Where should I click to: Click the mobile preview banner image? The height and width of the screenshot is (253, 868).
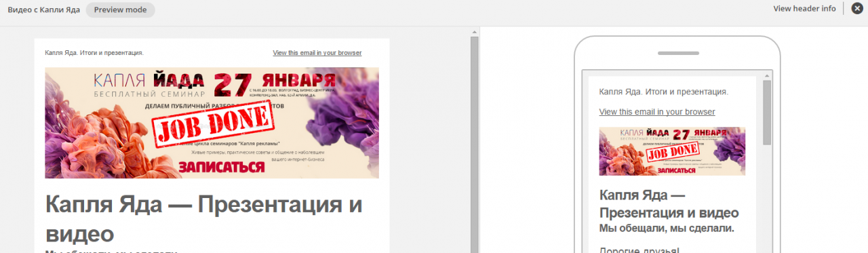coord(672,151)
